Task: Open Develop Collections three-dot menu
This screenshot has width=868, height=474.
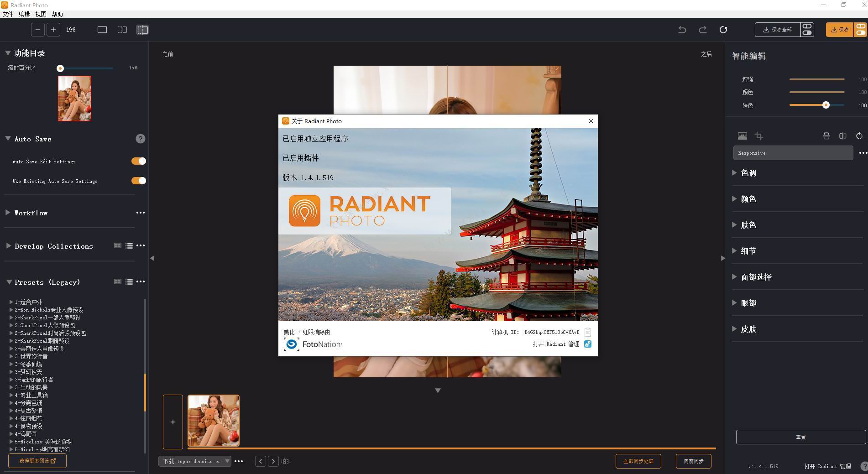Action: point(141,245)
